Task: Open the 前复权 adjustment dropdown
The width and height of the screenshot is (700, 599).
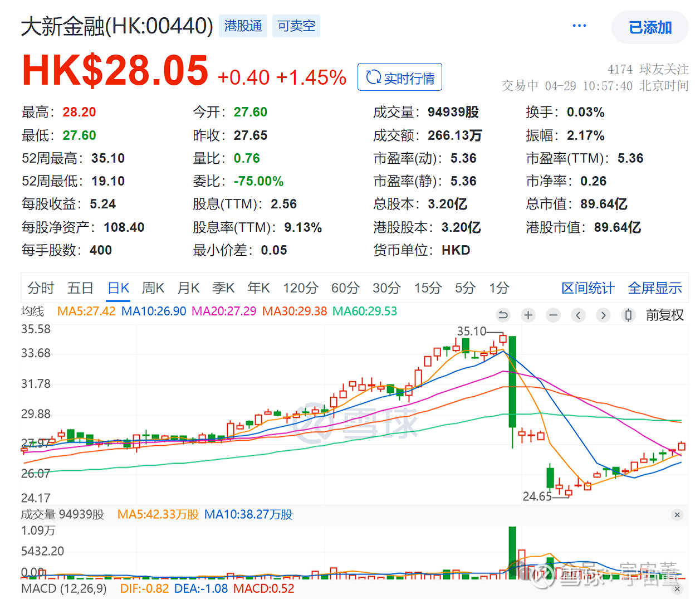Action: tap(664, 315)
